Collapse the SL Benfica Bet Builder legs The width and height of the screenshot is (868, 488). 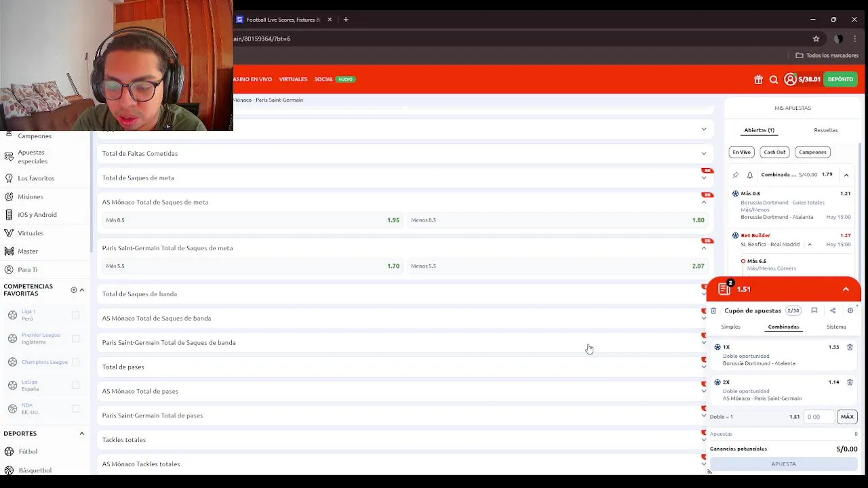(x=810, y=245)
